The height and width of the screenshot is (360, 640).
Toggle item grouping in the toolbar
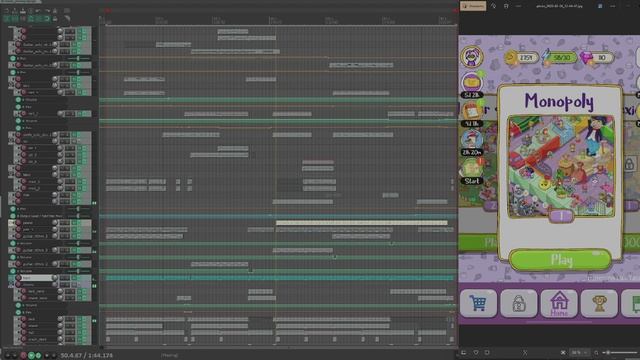(x=15, y=19)
